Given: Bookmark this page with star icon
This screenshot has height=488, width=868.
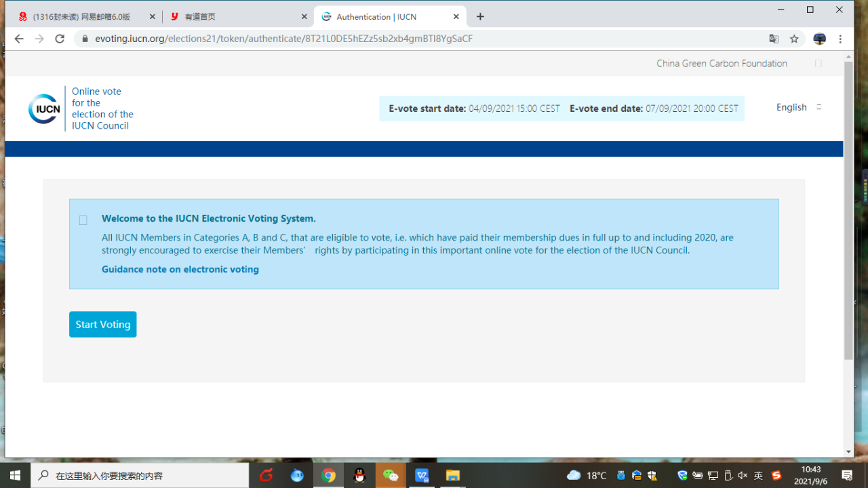Looking at the screenshot, I should point(794,39).
